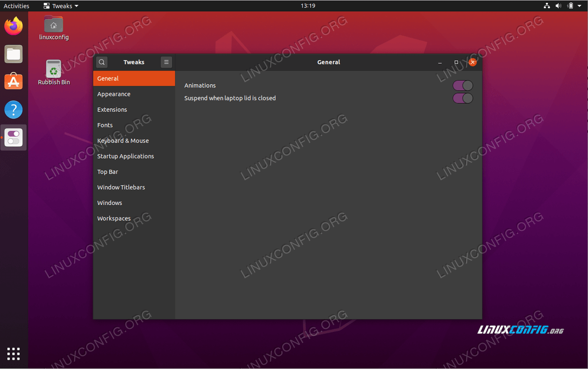Image resolution: width=588 pixels, height=369 pixels.
Task: Open the Help icon in dock
Action: click(x=14, y=110)
